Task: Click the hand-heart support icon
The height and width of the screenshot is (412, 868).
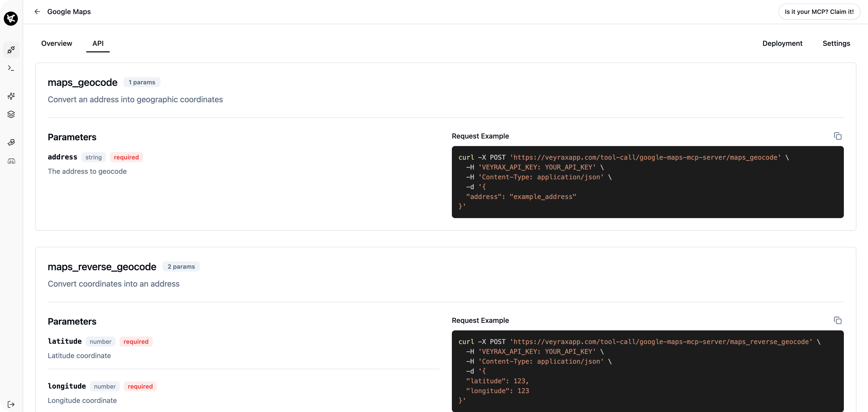Action: [x=11, y=142]
